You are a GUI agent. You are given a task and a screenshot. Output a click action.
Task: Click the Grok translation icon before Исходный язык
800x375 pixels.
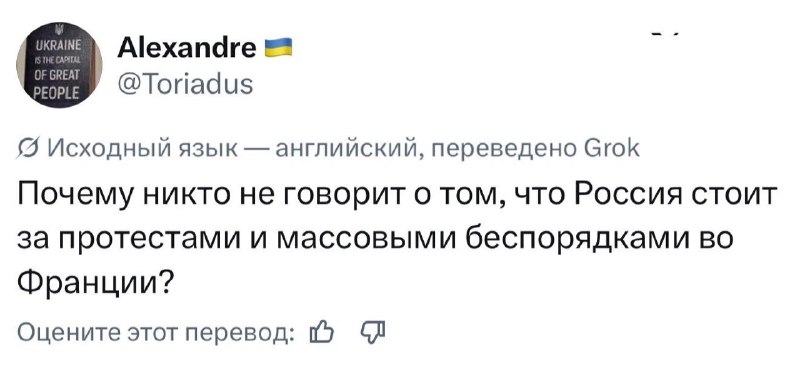coord(26,150)
